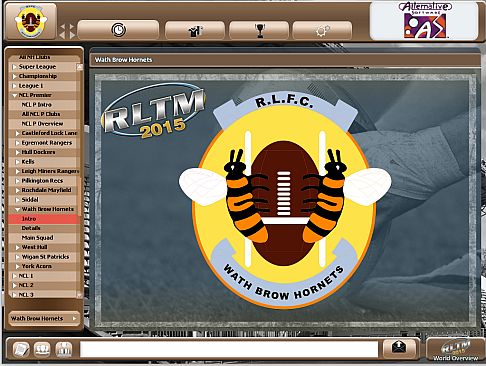Viewport: 486px width, 366px height.
Task: Click the envelope send message icon
Action: (399, 348)
